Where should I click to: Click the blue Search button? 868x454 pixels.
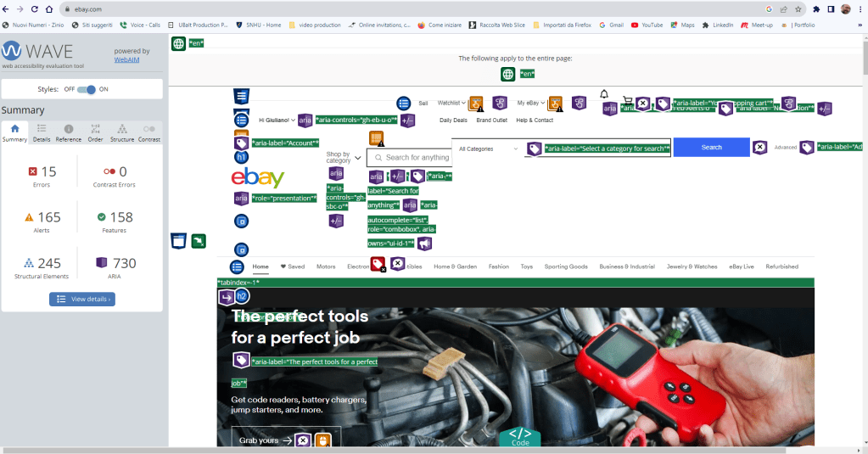711,148
